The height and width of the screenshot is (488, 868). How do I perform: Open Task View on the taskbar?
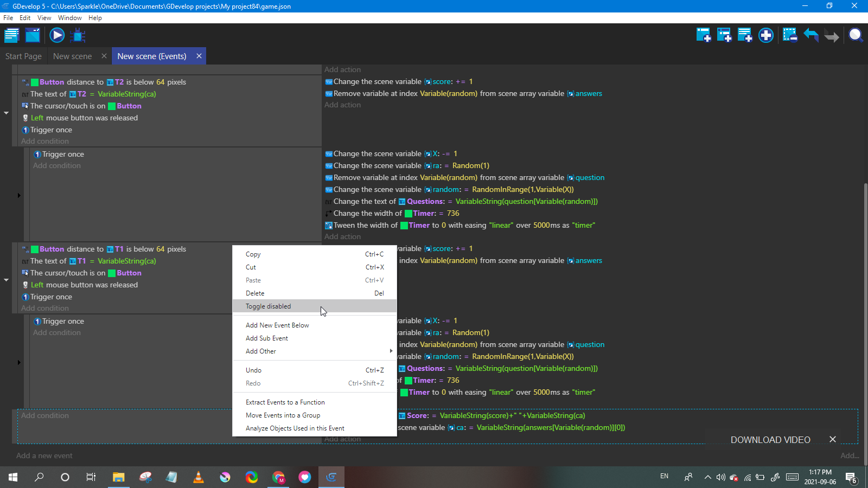91,477
